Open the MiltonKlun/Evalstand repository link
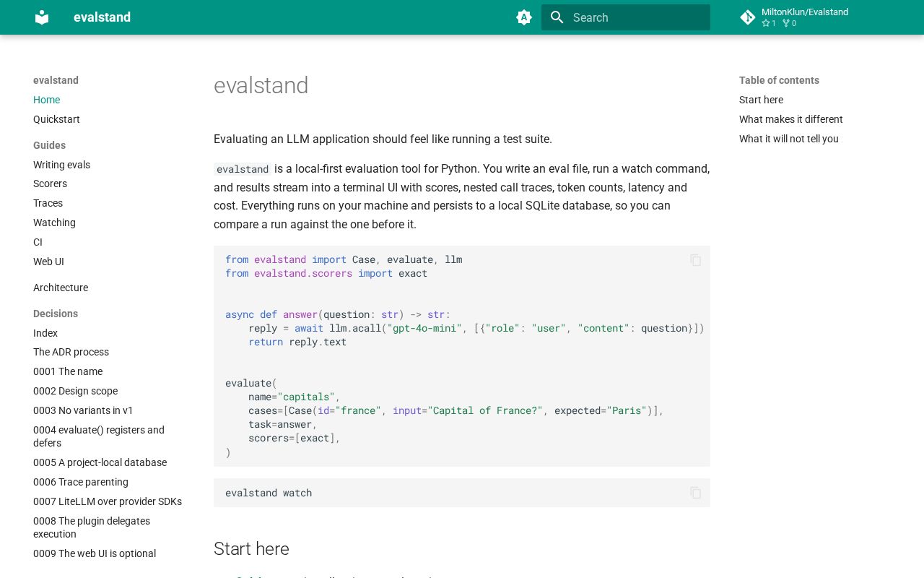 coord(805,17)
